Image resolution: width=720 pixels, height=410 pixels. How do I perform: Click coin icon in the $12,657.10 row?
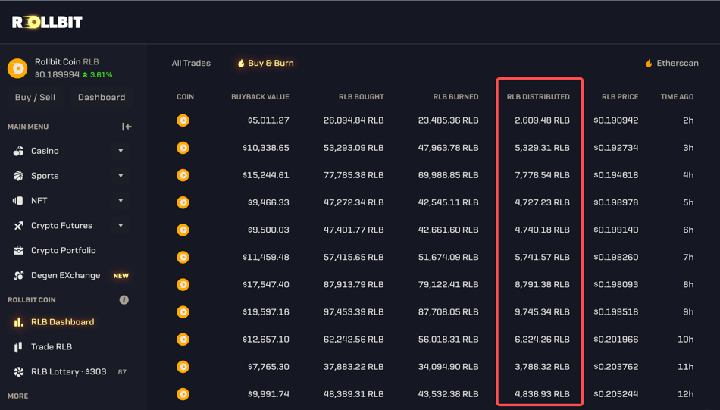click(183, 339)
